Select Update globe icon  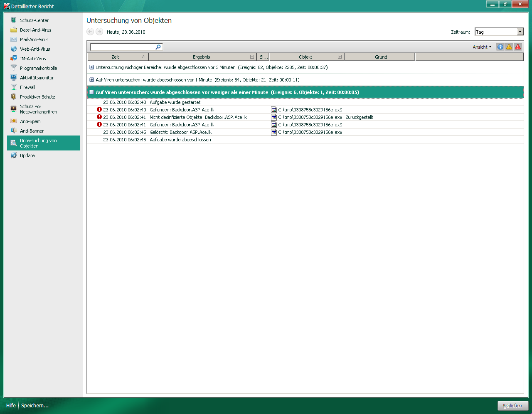pos(14,155)
